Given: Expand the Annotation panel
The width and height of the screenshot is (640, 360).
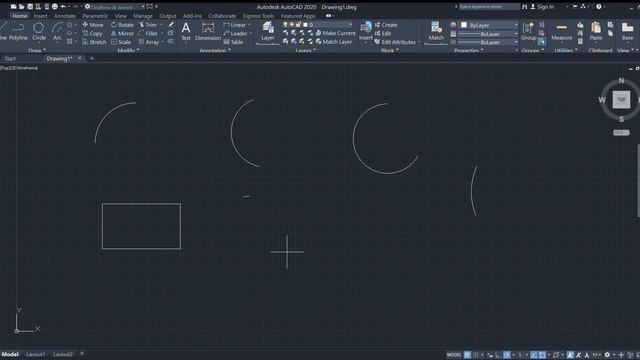Looking at the screenshot, I should tap(215, 50).
